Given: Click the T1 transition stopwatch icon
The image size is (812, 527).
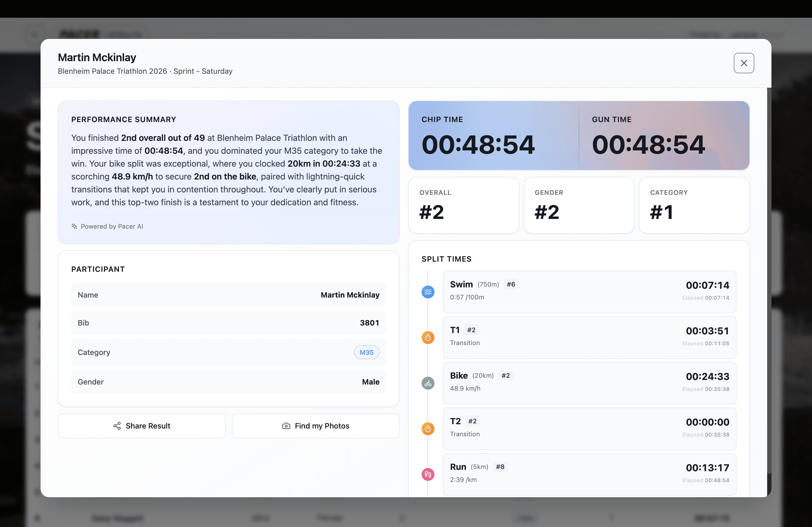Looking at the screenshot, I should coord(428,338).
